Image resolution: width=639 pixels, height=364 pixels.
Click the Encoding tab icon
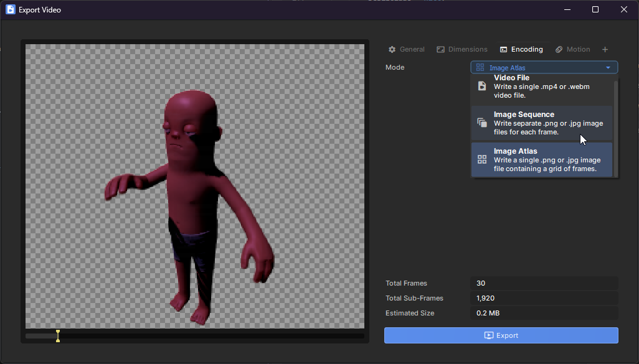[503, 50]
